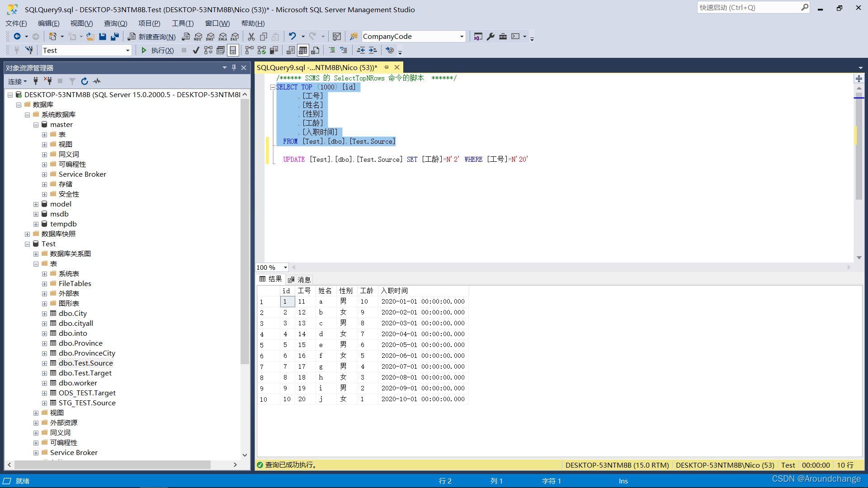Open the 查询(Q) menu

point(115,23)
